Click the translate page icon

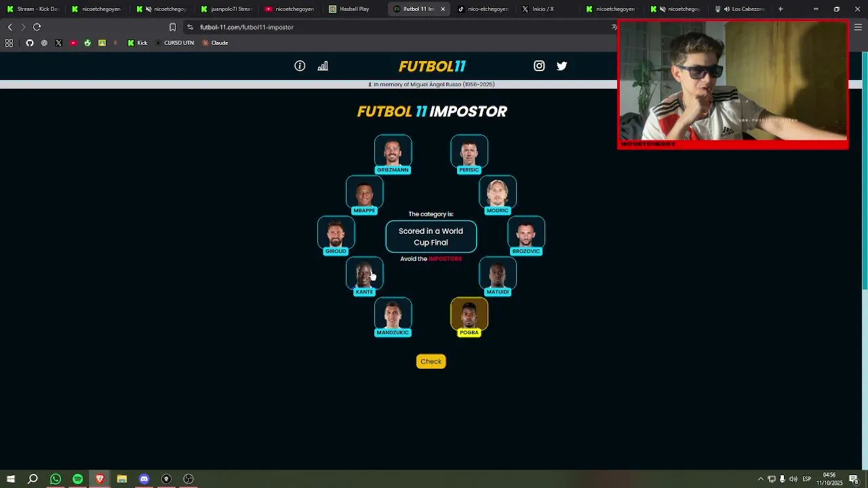pyautogui.click(x=614, y=27)
